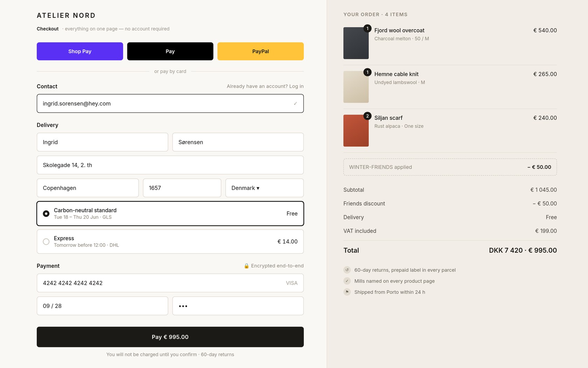
Task: Click the 60-day returns circular arrow icon
Action: point(347,270)
